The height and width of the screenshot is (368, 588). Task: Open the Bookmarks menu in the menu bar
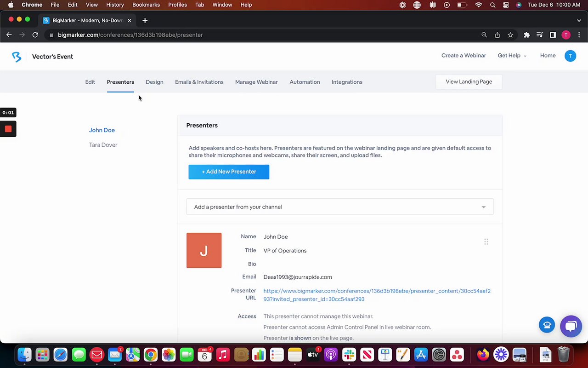coord(146,5)
